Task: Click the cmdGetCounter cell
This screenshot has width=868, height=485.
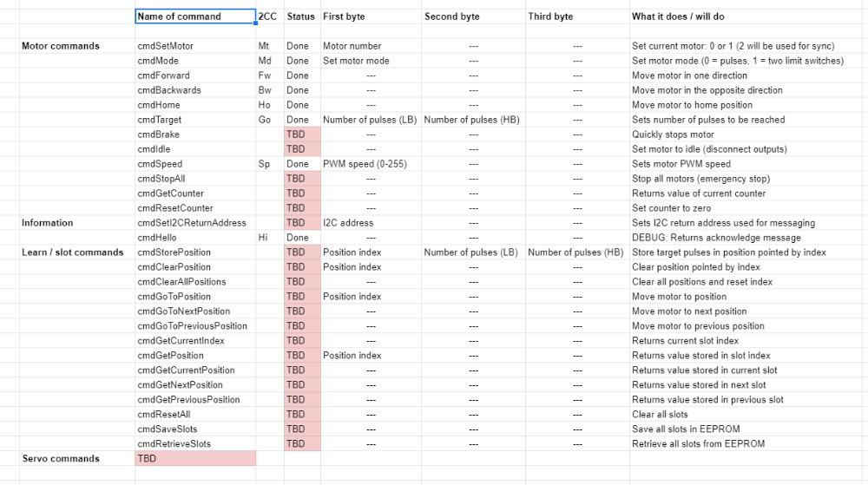Action: [x=195, y=193]
